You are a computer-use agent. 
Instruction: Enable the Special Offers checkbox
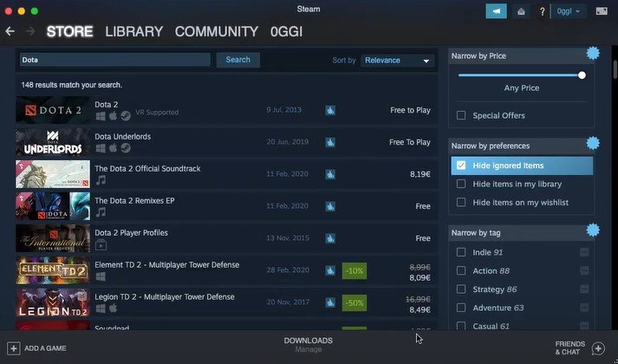coord(461,115)
